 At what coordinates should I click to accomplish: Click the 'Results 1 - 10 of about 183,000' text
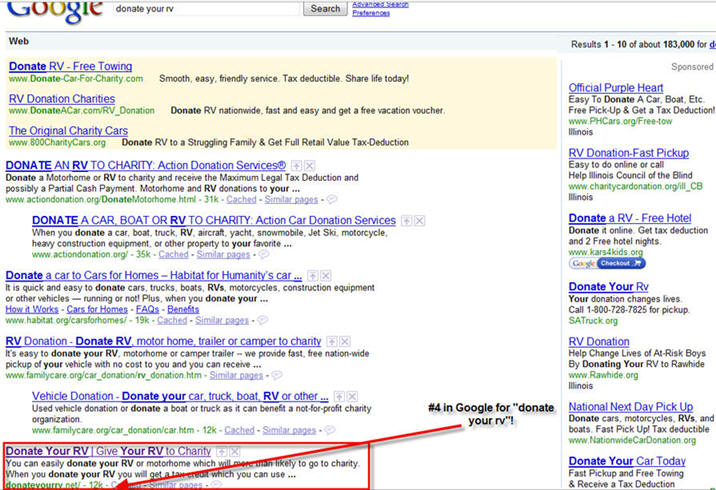click(632, 44)
